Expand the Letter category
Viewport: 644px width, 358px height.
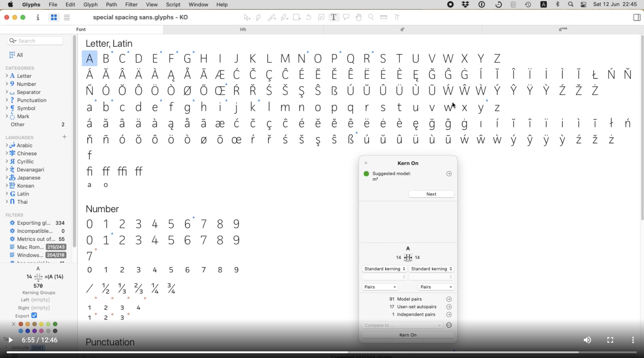click(7, 76)
